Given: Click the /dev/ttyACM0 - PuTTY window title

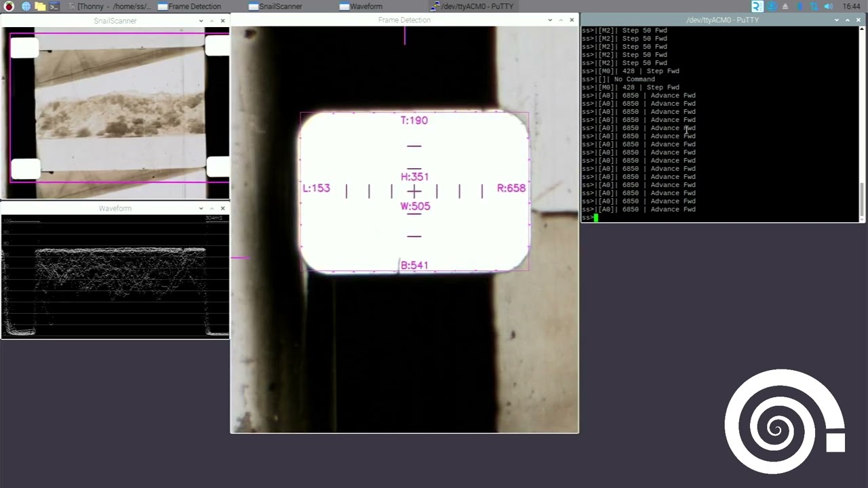Looking at the screenshot, I should [x=722, y=20].
